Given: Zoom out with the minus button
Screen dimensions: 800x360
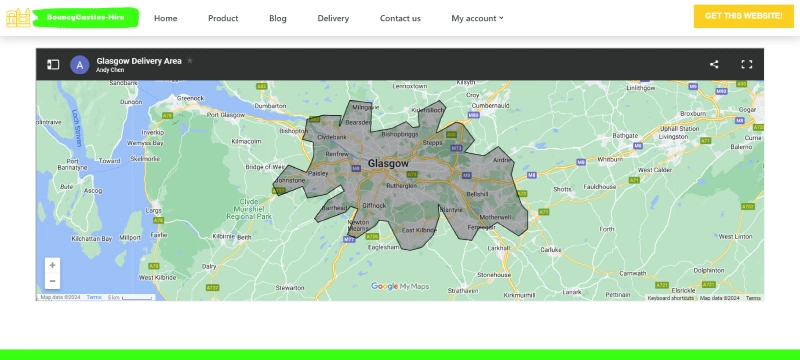Looking at the screenshot, I should point(52,281).
